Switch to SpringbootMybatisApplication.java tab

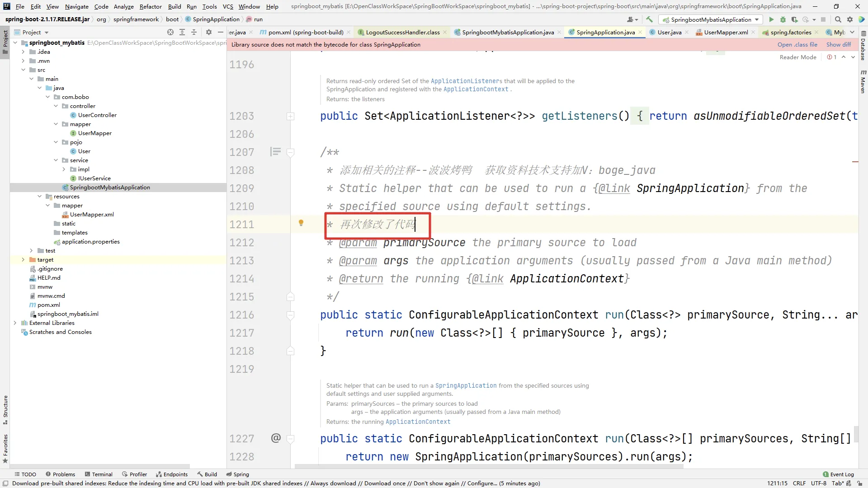[x=508, y=32]
